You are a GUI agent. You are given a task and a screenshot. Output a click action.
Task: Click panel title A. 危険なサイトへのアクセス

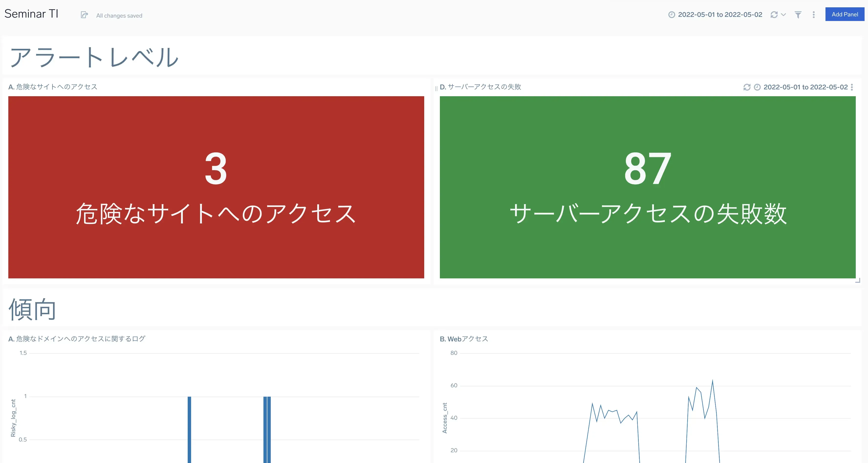tap(53, 87)
